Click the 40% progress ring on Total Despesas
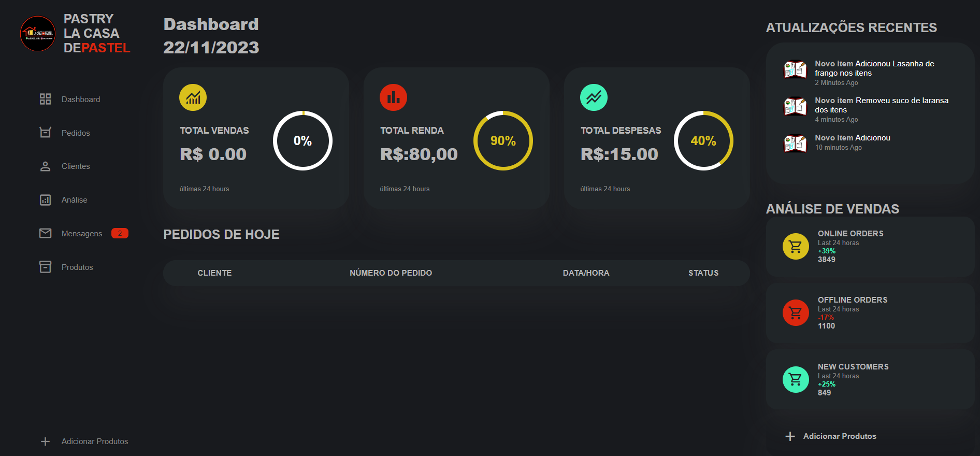The image size is (980, 456). (703, 140)
